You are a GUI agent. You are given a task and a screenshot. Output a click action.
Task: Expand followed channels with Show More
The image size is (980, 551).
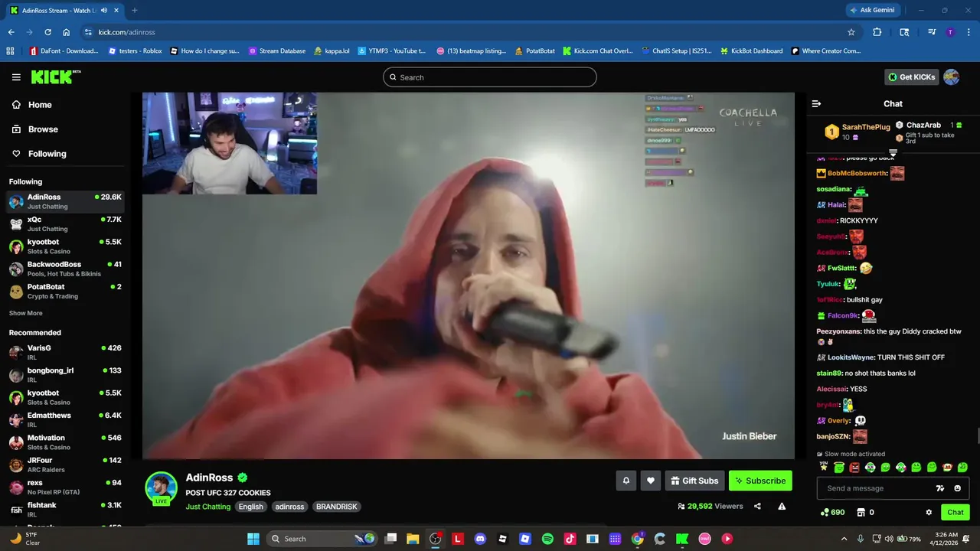pyautogui.click(x=26, y=313)
